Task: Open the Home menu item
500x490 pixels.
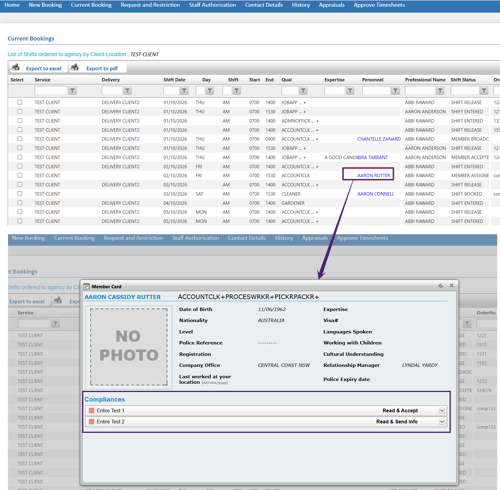Action: [12, 5]
